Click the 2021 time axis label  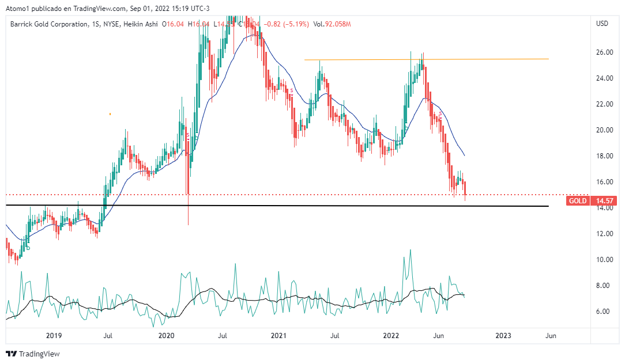click(278, 335)
